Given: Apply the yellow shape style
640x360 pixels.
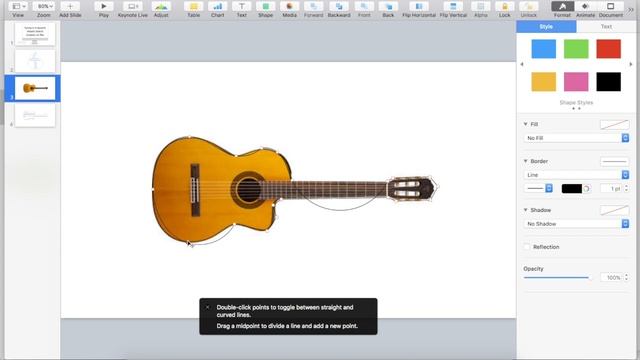Looking at the screenshot, I should pyautogui.click(x=544, y=82).
